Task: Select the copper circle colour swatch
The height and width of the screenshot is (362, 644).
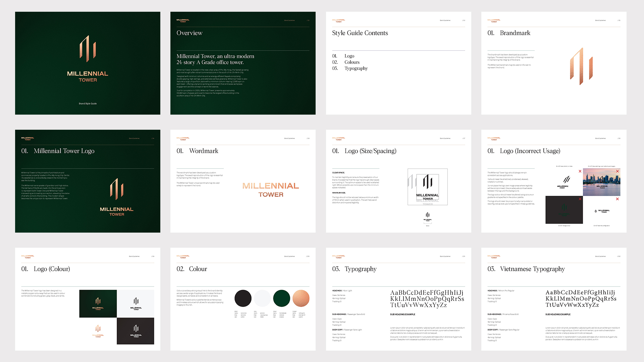Action: click(x=301, y=298)
